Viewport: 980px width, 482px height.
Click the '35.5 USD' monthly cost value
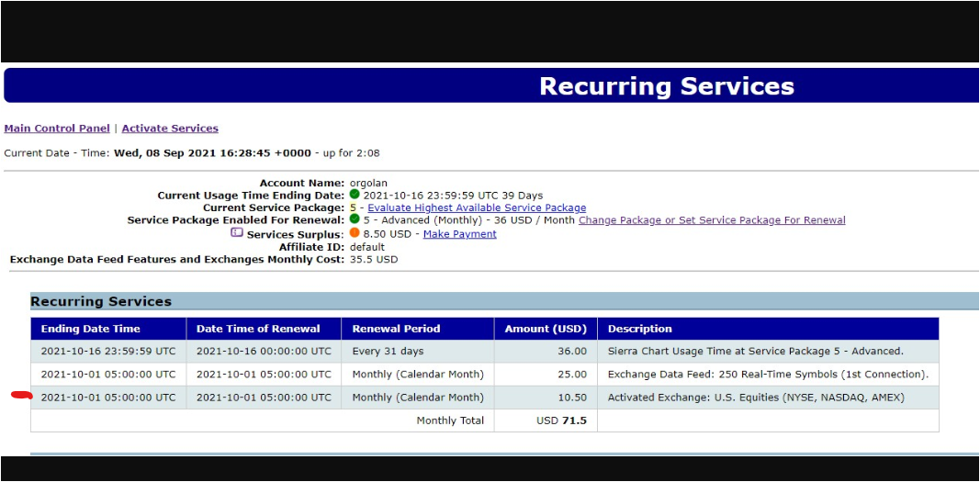point(373,259)
